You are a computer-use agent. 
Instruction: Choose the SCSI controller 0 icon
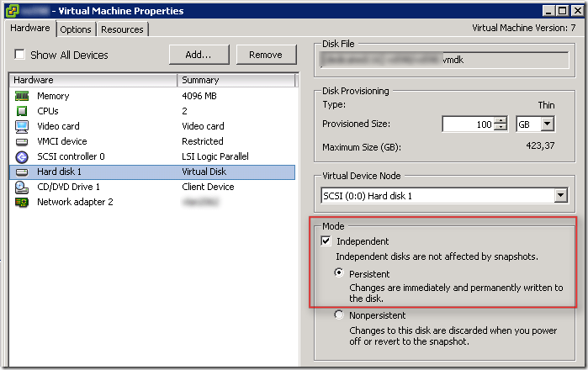coord(22,156)
